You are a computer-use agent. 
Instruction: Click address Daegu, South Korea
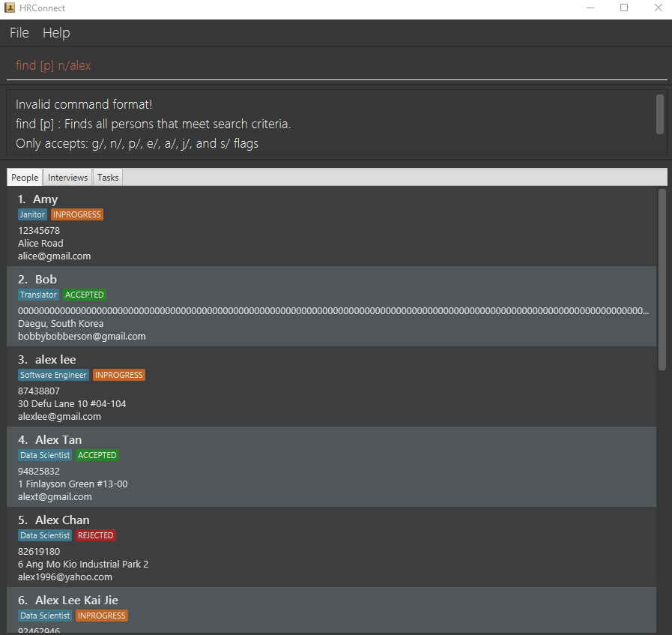61,323
